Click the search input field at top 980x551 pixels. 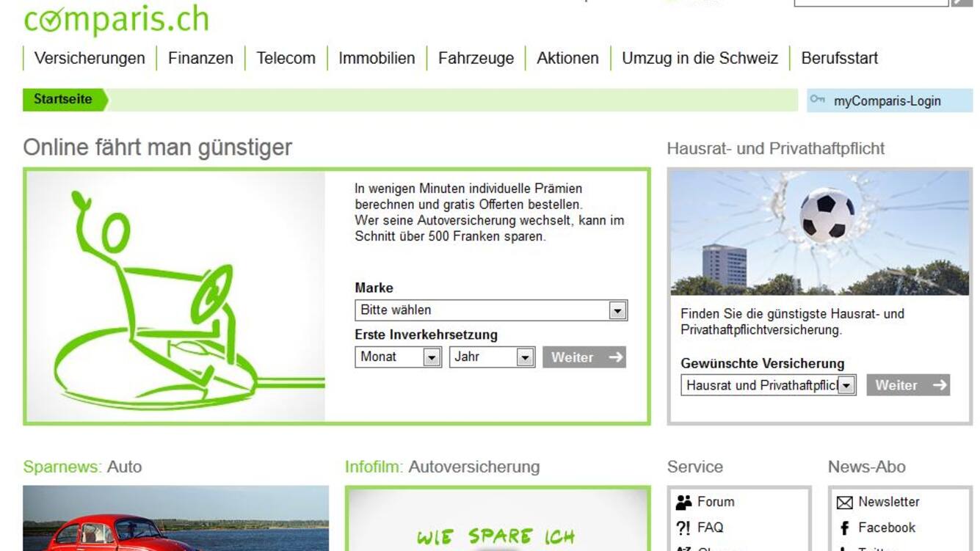tap(871, 2)
